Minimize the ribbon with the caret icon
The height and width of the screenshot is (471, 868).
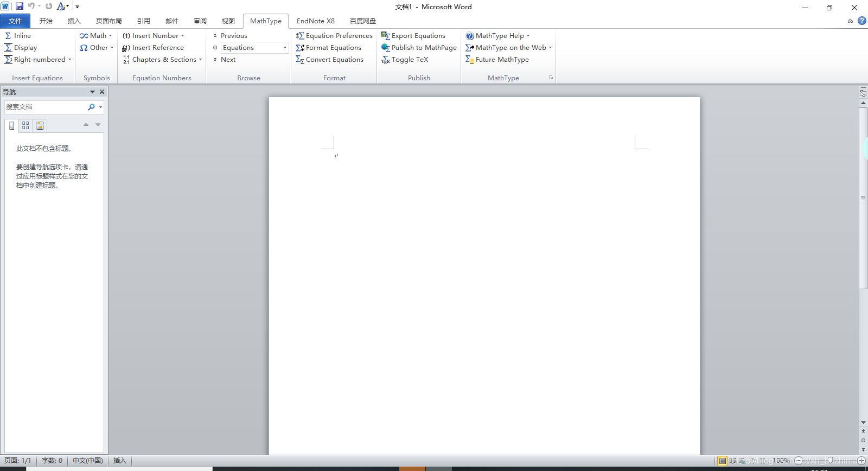[x=850, y=21]
